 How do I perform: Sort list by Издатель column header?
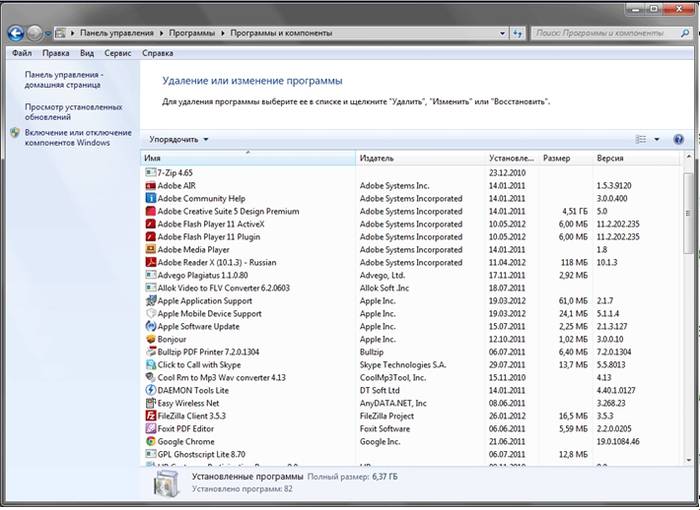point(377,158)
